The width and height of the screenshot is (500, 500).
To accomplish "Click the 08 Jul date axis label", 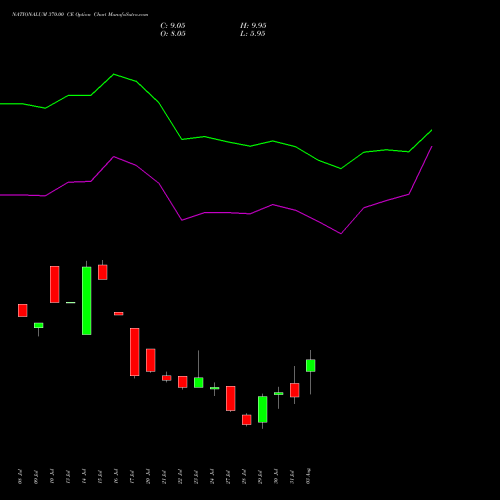I will (x=20, y=476).
